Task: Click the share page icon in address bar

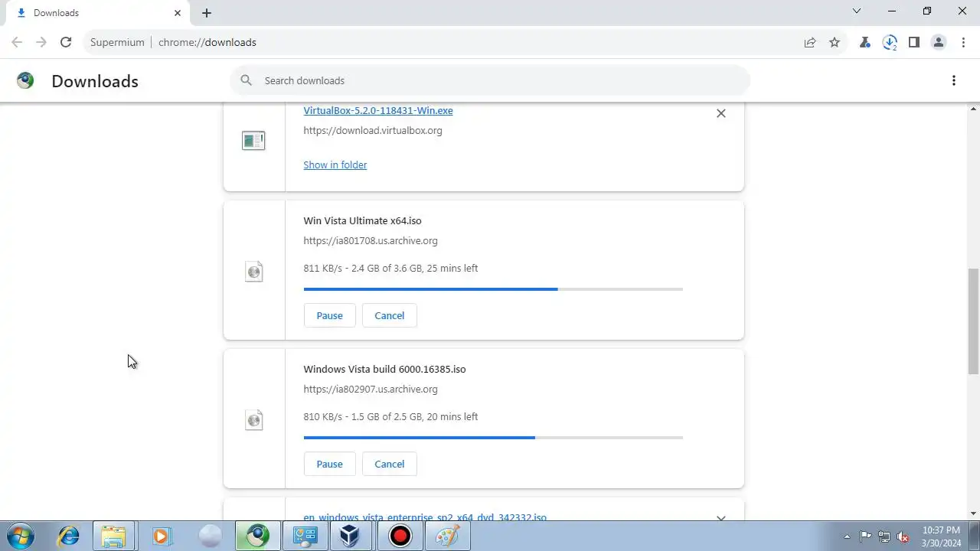Action: [810, 42]
